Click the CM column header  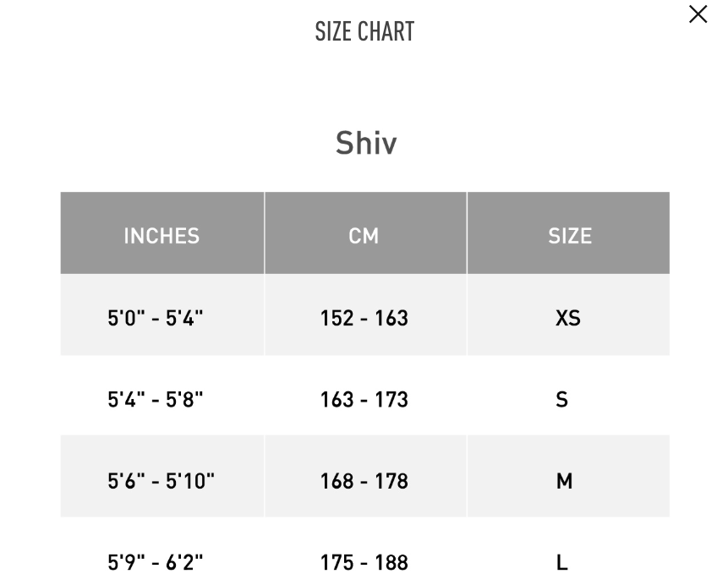(364, 235)
